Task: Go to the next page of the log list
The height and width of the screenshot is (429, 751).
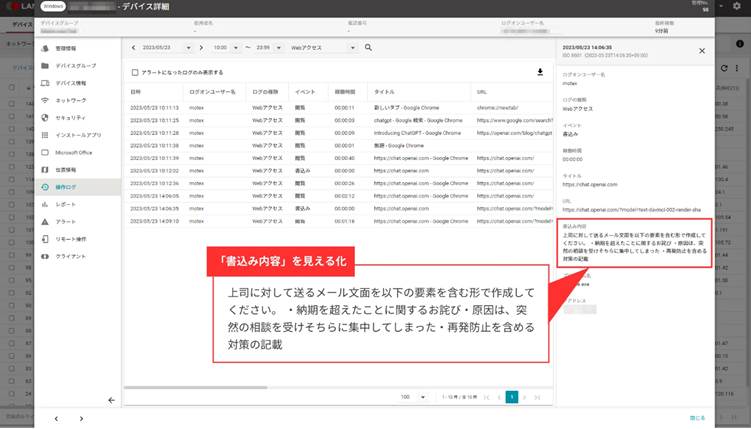Action: pos(524,397)
